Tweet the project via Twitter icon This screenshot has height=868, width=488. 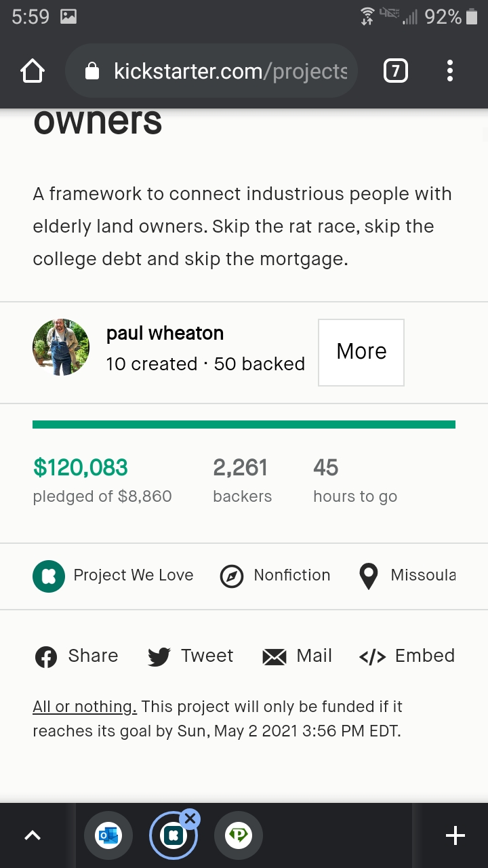tap(159, 657)
